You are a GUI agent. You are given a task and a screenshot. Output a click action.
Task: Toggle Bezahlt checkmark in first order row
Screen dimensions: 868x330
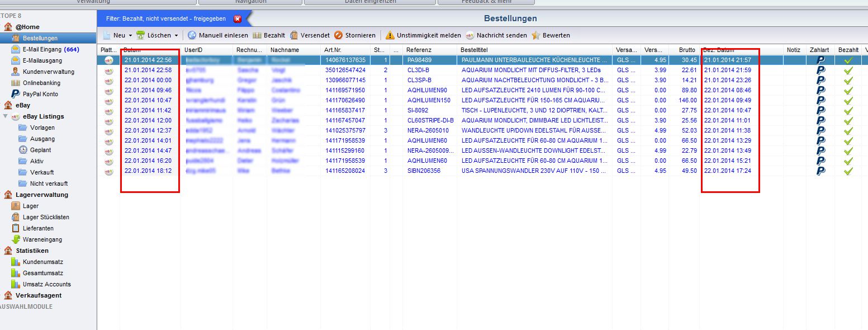tap(848, 60)
